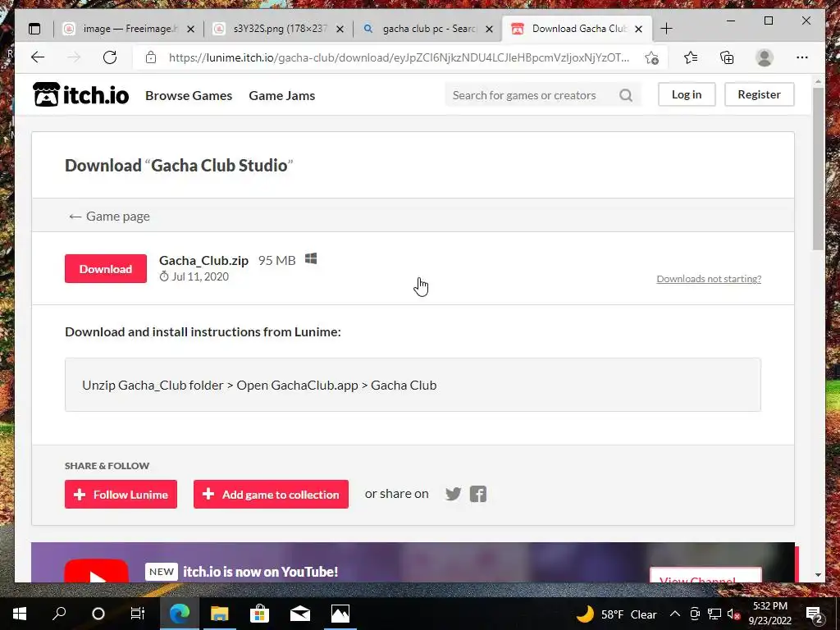Viewport: 840px width, 630px height.
Task: Go back via Game page link
Action: click(109, 217)
